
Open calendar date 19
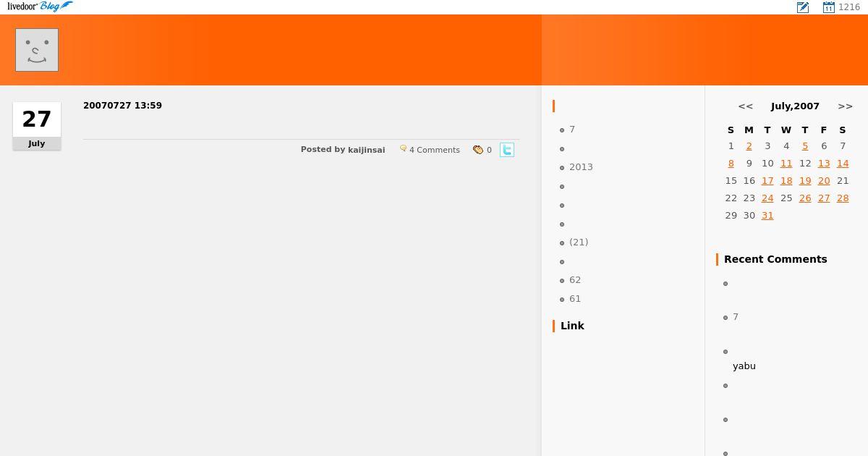(805, 181)
